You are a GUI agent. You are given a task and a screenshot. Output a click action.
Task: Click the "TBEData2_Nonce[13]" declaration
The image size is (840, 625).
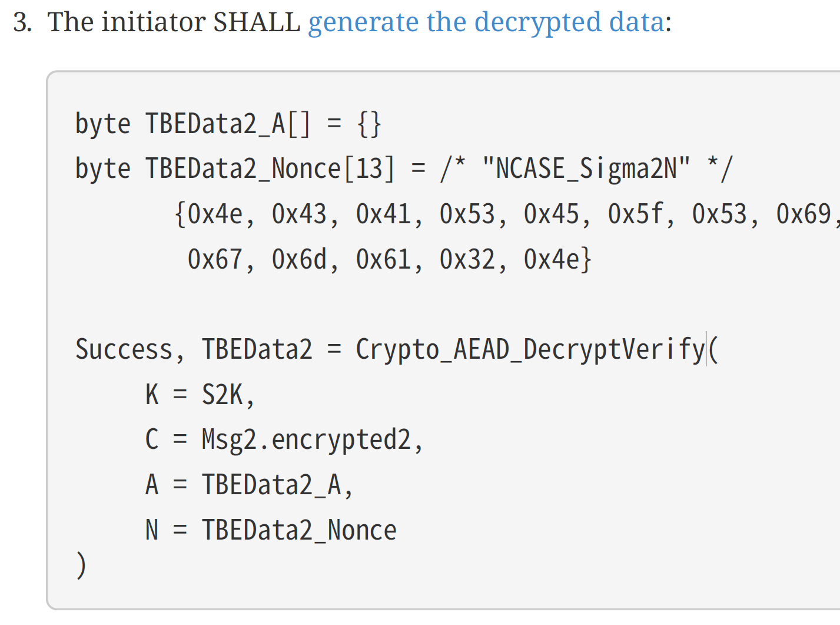coord(270,169)
